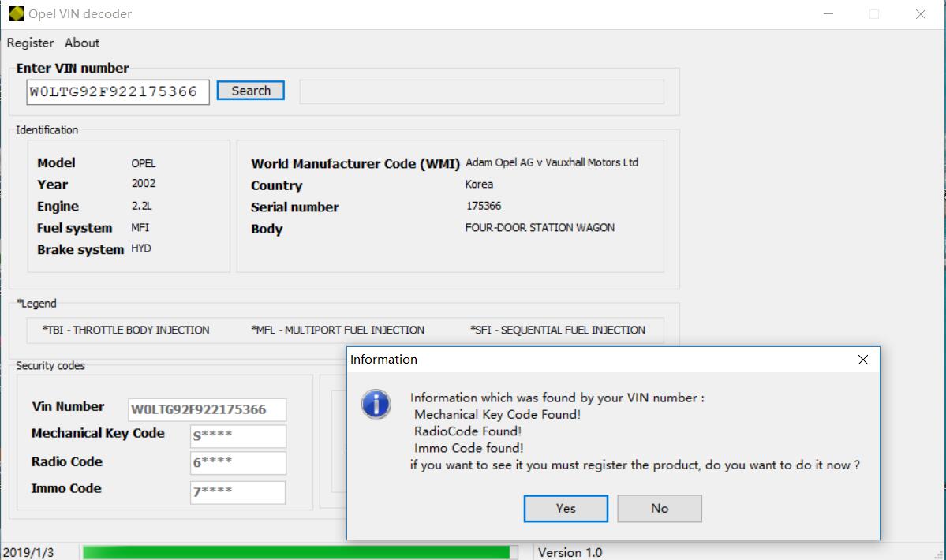Close the Information dialog
Viewport: 946px width, 560px height.
coord(862,360)
